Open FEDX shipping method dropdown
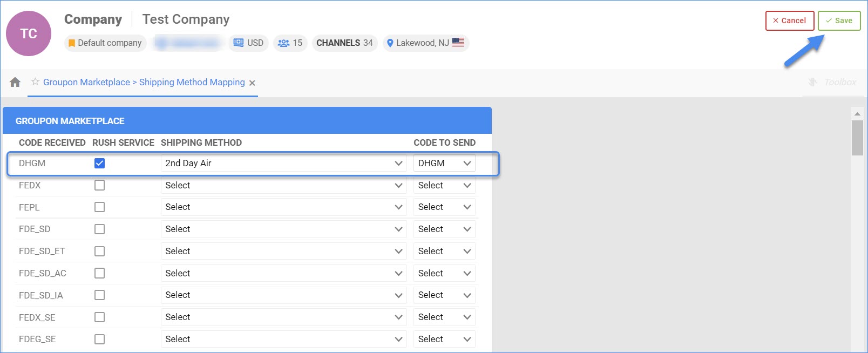This screenshot has width=868, height=353. click(x=283, y=185)
